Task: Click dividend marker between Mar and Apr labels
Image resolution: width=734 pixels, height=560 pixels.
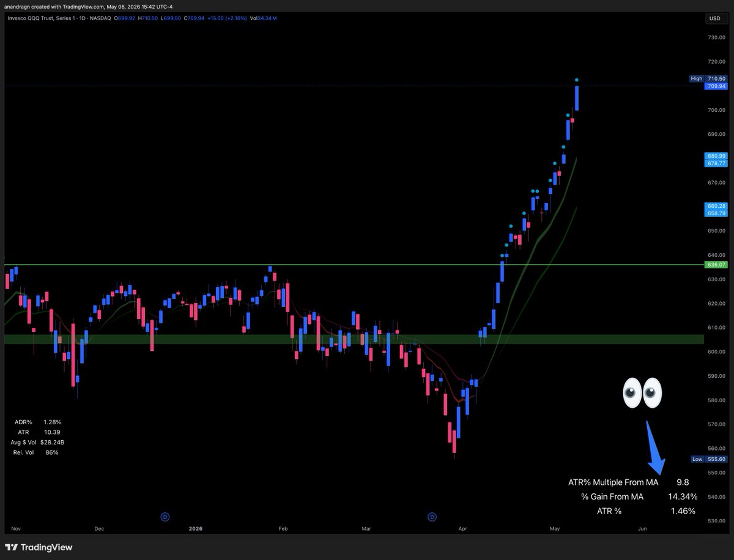Action: tap(432, 517)
